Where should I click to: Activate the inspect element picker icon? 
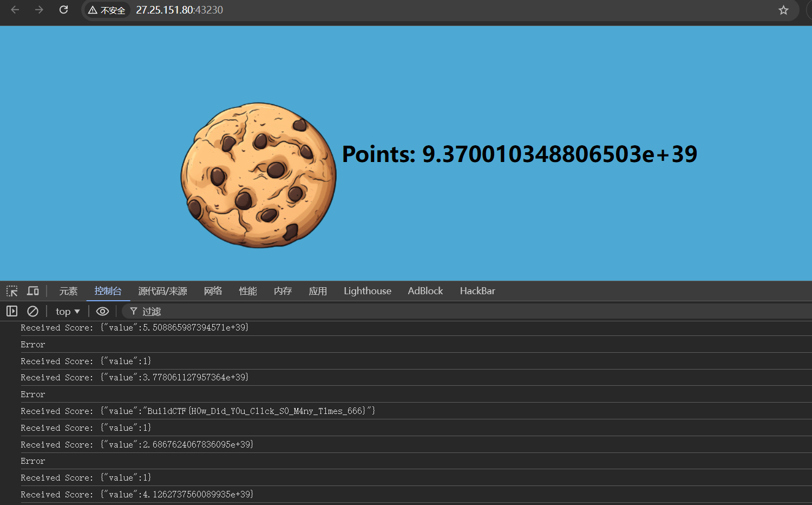[x=12, y=291]
